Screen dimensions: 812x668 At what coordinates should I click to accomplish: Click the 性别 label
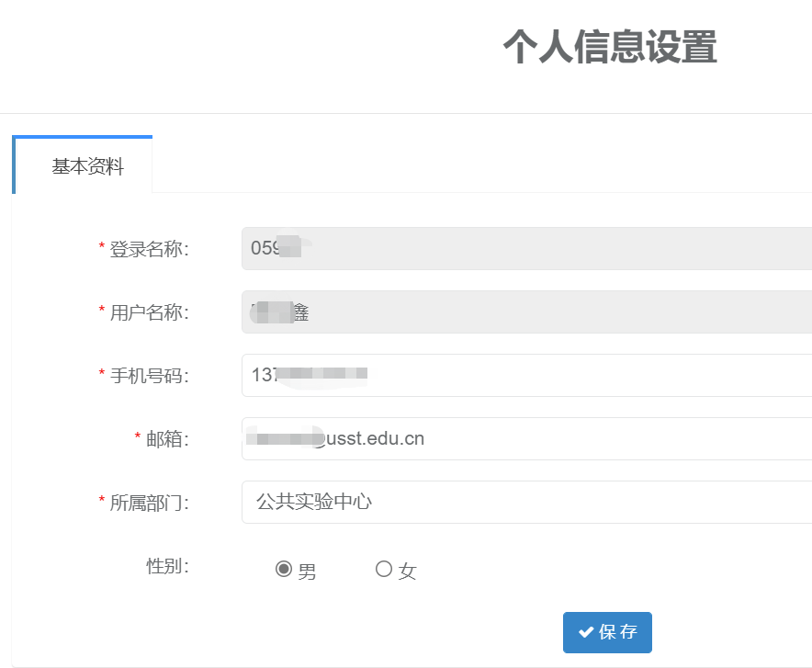(x=167, y=566)
